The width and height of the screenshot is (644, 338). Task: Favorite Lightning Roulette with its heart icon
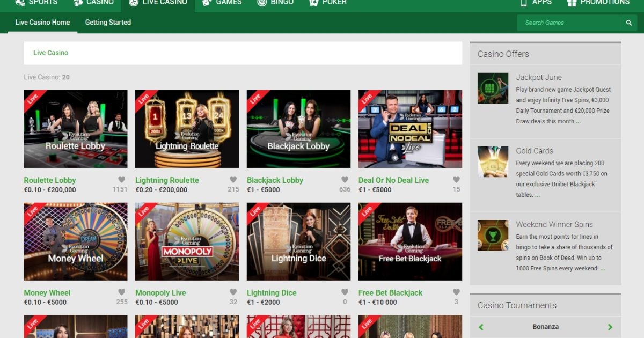pos(233,180)
